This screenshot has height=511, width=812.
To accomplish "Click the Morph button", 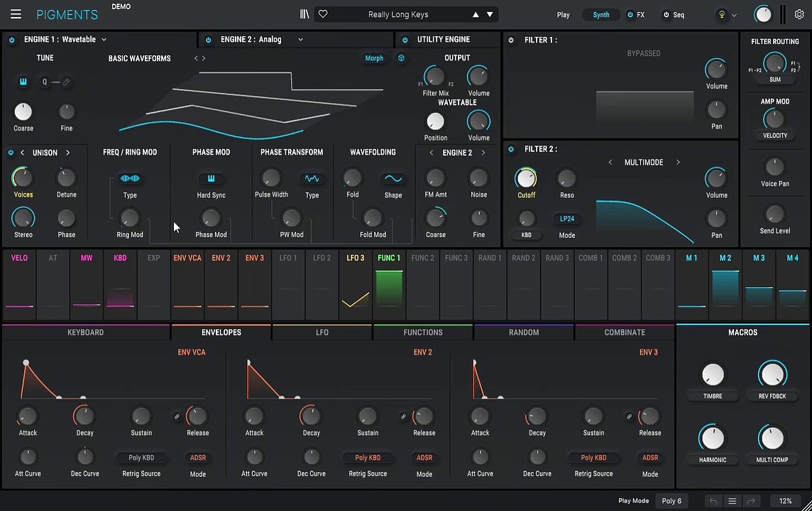I will [374, 58].
